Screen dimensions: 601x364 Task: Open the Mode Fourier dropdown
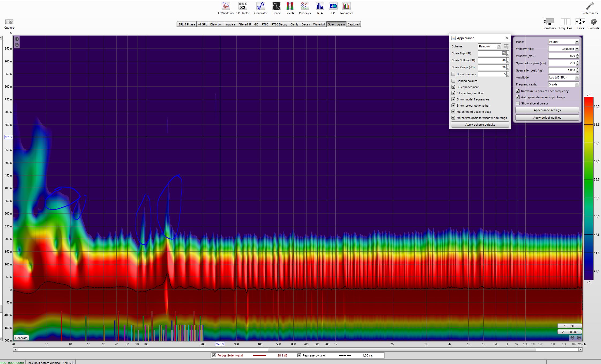[577, 42]
